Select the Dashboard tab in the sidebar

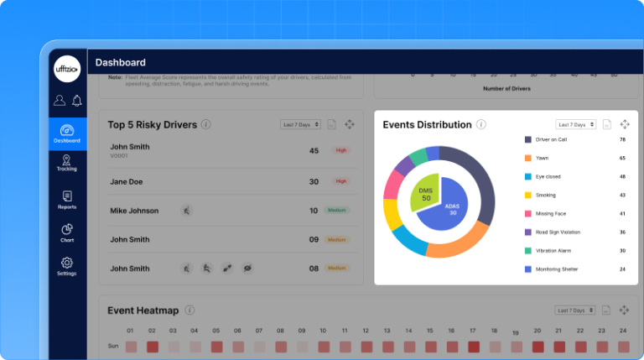pyautogui.click(x=66, y=133)
